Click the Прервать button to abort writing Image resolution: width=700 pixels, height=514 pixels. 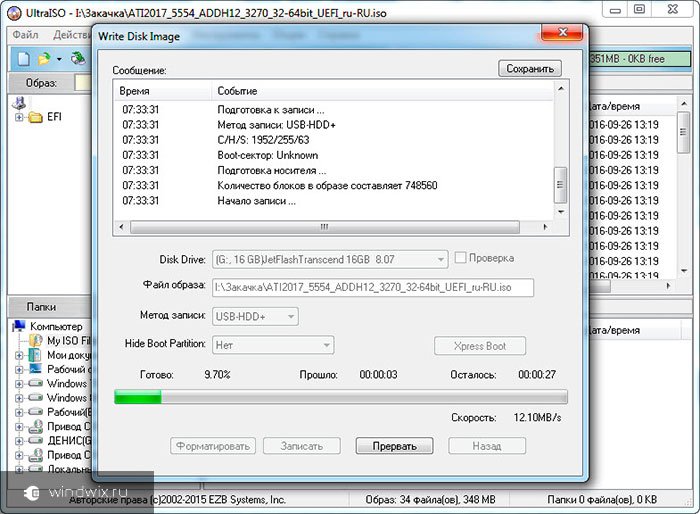point(394,446)
